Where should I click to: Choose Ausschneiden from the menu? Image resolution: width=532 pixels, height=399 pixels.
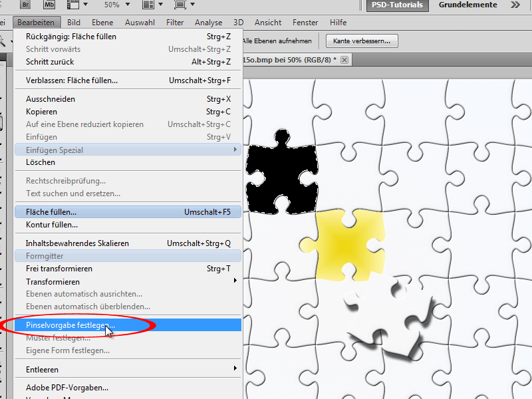click(128, 99)
